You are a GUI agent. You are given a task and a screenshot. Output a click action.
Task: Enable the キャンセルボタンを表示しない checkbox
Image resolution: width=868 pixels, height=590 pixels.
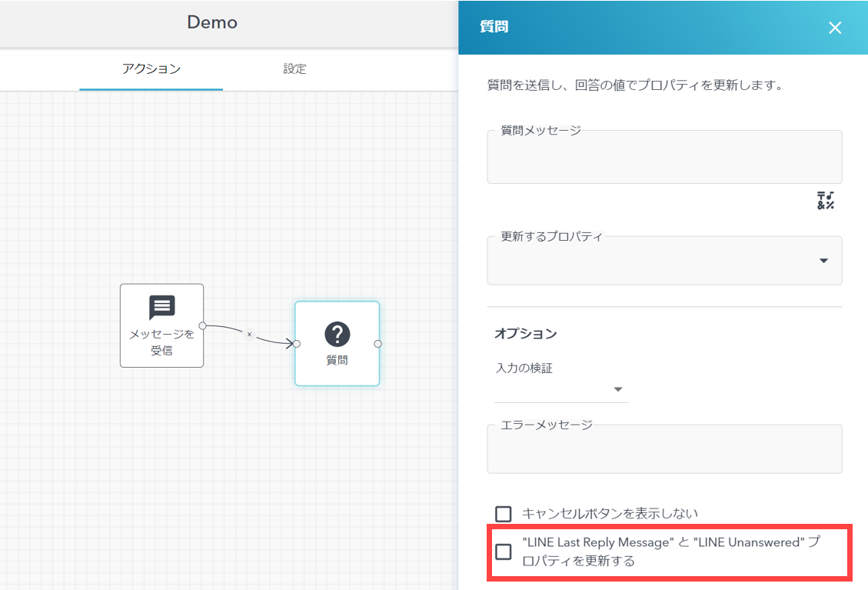coord(504,514)
